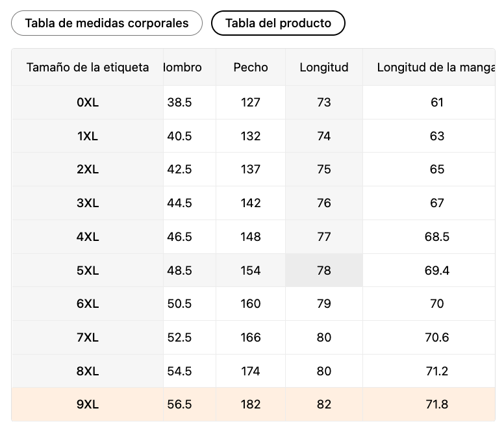The height and width of the screenshot is (439, 504).
Task: Select the 1XL size row label
Action: [x=88, y=136]
